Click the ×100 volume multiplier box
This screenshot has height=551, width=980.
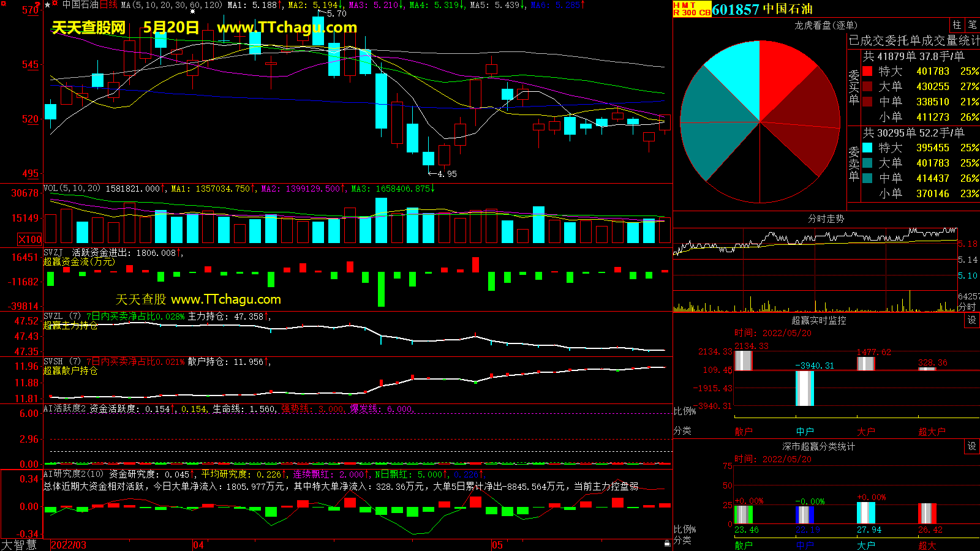click(29, 239)
